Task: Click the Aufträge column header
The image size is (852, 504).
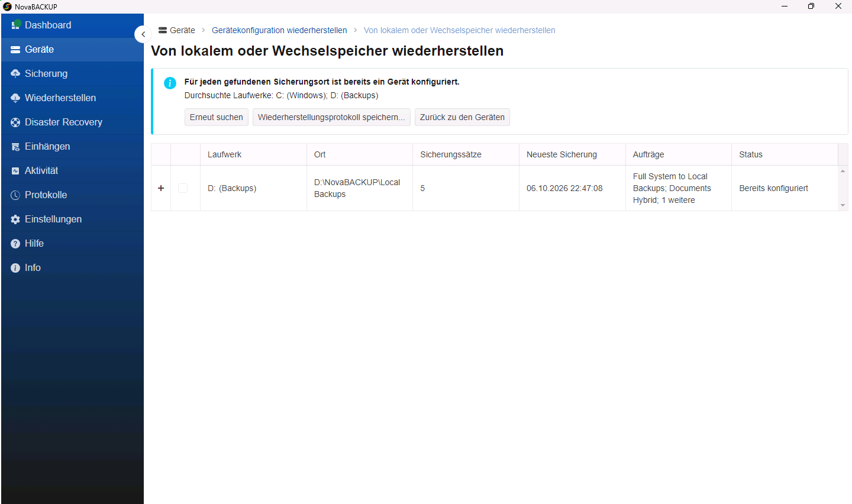Action: (x=679, y=154)
